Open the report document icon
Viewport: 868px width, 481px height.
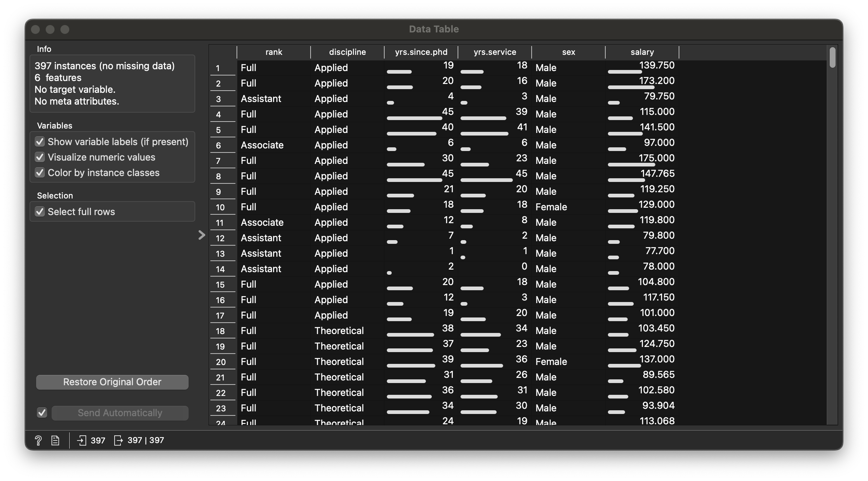pyautogui.click(x=55, y=440)
